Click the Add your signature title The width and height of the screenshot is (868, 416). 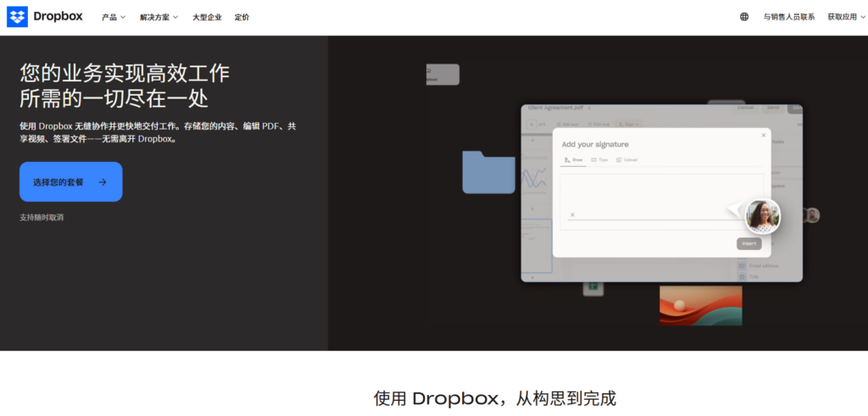pos(595,144)
